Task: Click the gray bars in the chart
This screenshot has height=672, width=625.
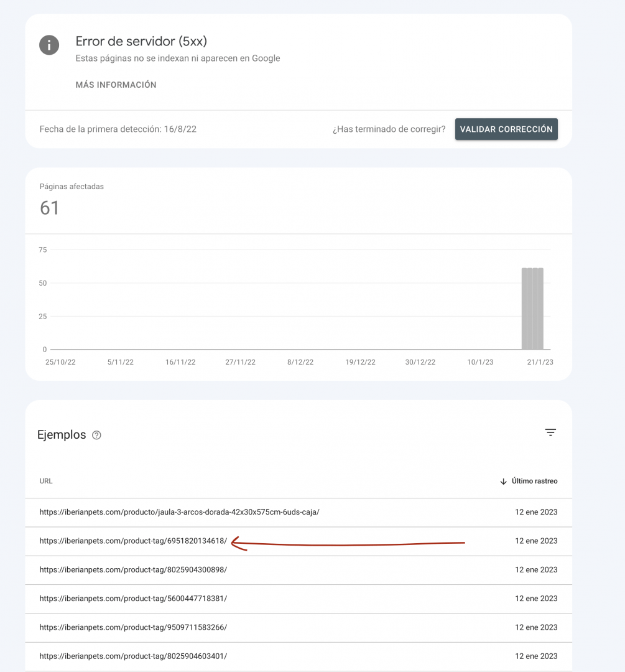Action: pos(532,309)
